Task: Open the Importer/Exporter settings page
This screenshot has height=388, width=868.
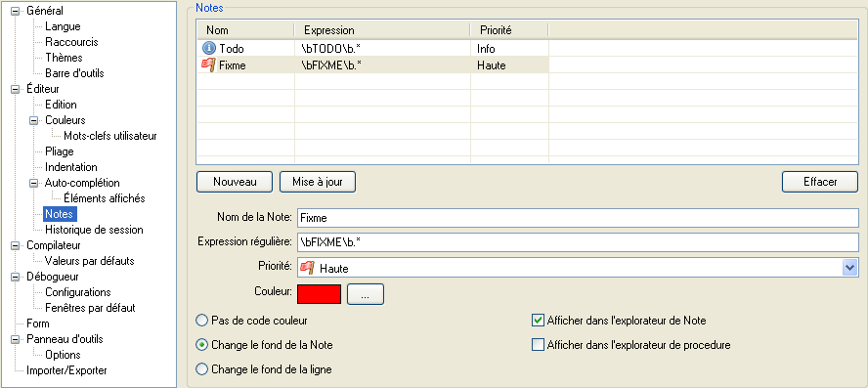Action: 67,370
